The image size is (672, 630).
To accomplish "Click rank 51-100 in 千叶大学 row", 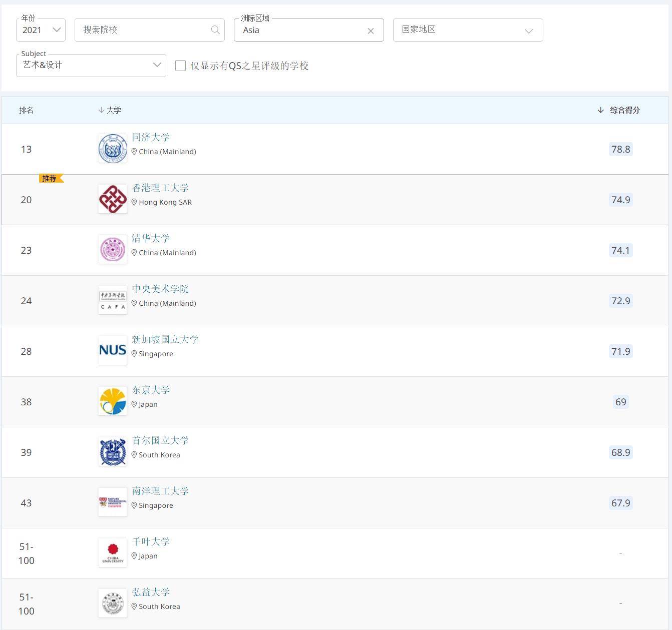I will click(26, 553).
